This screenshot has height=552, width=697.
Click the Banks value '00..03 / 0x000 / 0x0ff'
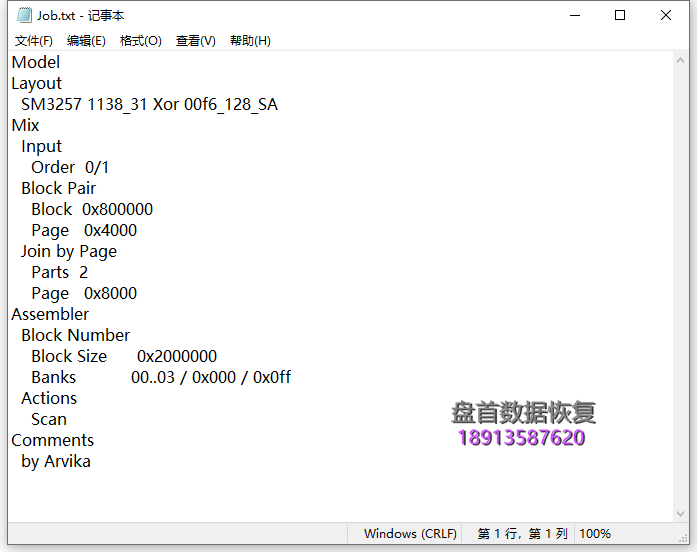pos(211,377)
